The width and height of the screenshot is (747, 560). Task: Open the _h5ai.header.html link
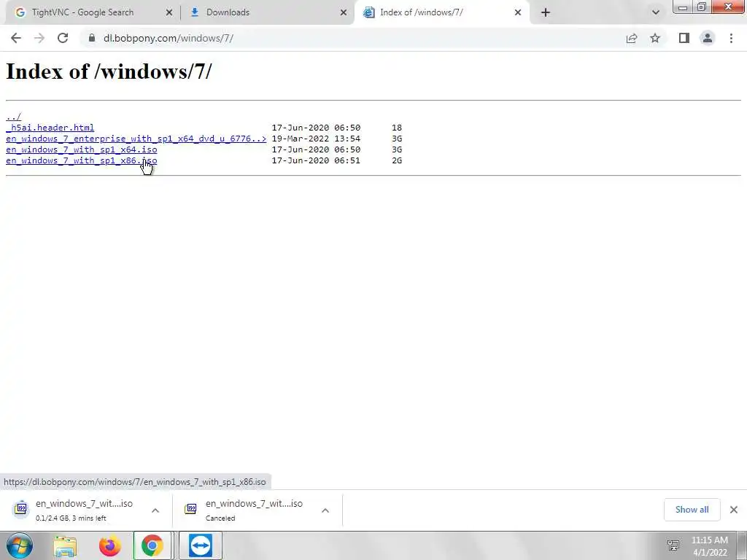click(50, 128)
